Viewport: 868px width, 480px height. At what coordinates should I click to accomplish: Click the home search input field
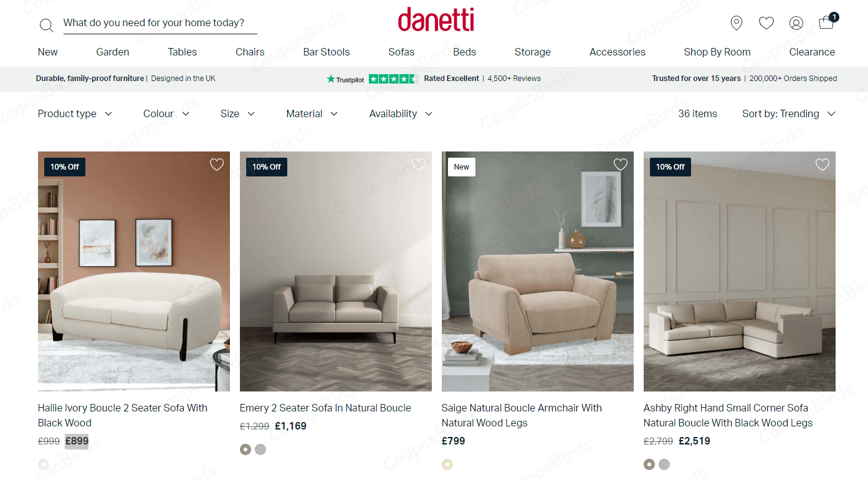(x=160, y=23)
